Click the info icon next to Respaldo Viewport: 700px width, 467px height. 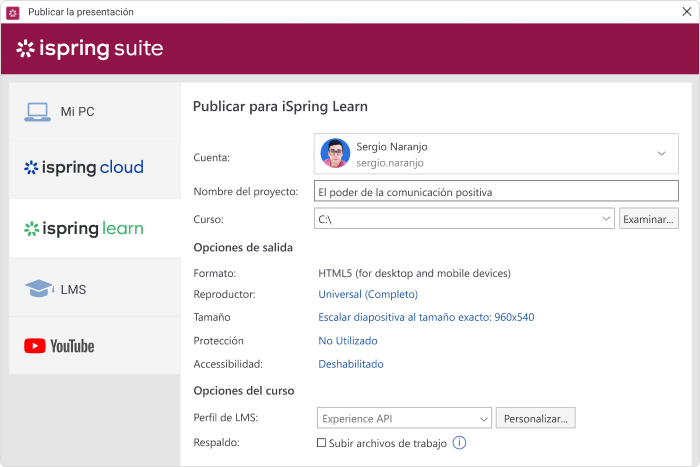tap(459, 443)
